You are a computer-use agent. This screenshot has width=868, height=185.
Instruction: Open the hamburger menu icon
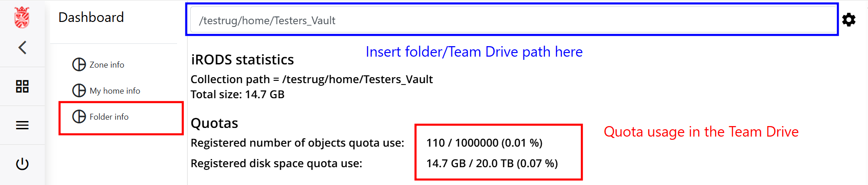(22, 125)
